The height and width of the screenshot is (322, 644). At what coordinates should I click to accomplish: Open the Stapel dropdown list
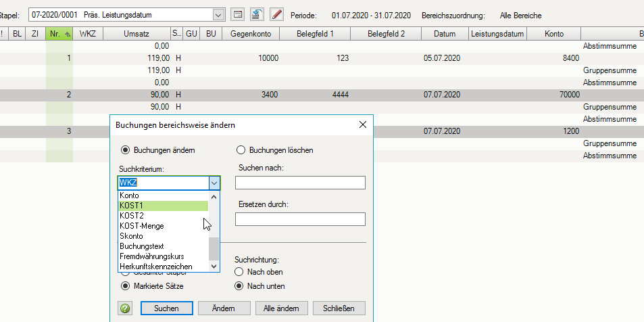pos(218,14)
